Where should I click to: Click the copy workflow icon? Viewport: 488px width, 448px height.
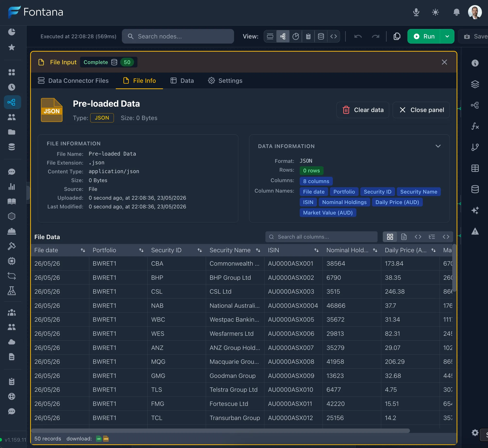point(397,36)
